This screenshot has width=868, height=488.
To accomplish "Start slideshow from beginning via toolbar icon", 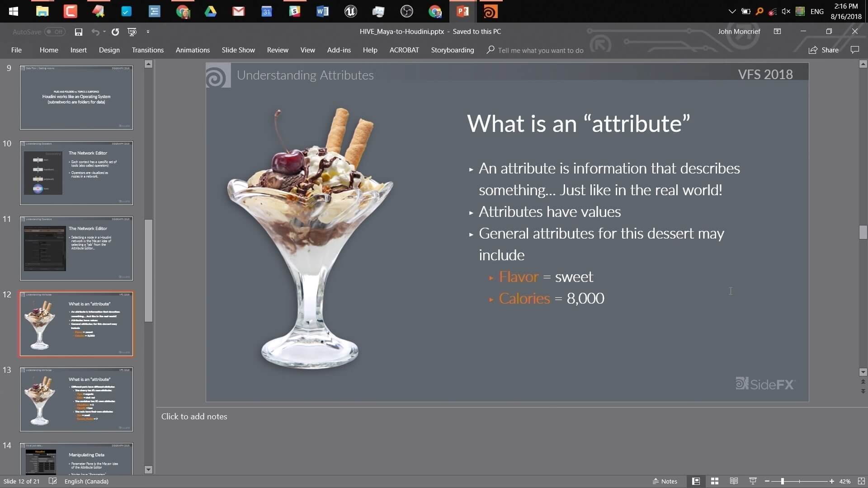I will pyautogui.click(x=132, y=32).
